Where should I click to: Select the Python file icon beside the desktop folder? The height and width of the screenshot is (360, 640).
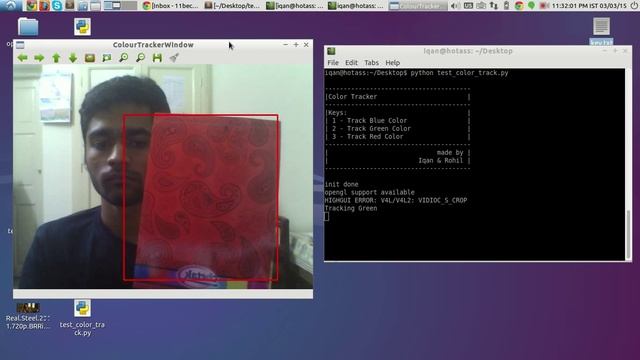pyautogui.click(x=82, y=27)
